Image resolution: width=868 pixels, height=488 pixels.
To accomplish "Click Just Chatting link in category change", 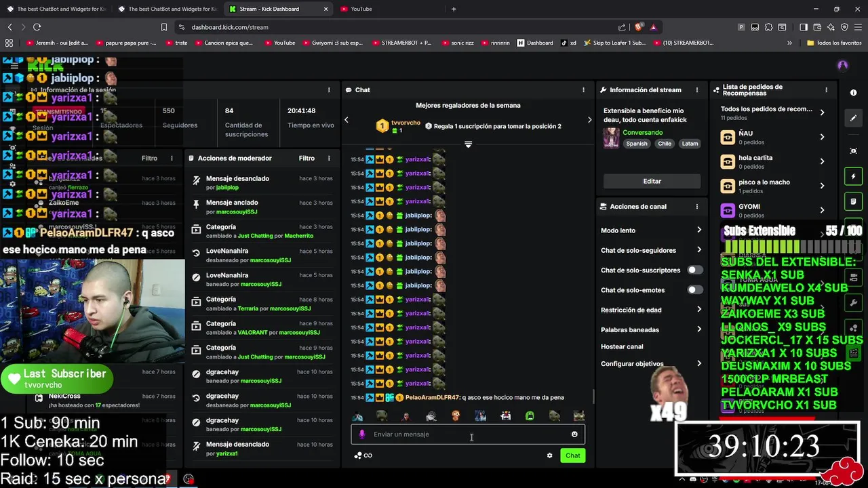I will point(255,236).
